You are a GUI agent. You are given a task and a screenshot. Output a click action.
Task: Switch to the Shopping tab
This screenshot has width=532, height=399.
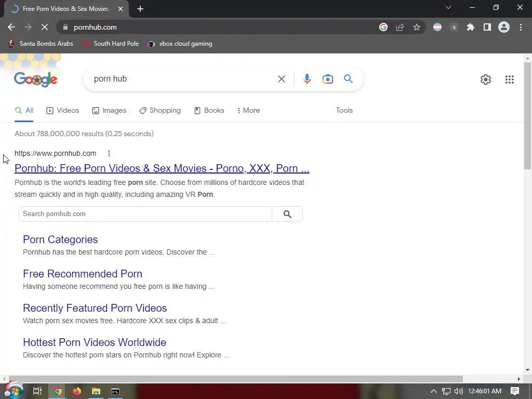(160, 111)
